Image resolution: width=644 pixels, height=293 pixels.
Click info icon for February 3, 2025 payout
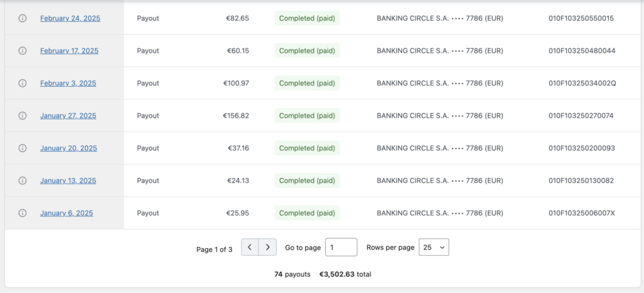coord(23,83)
